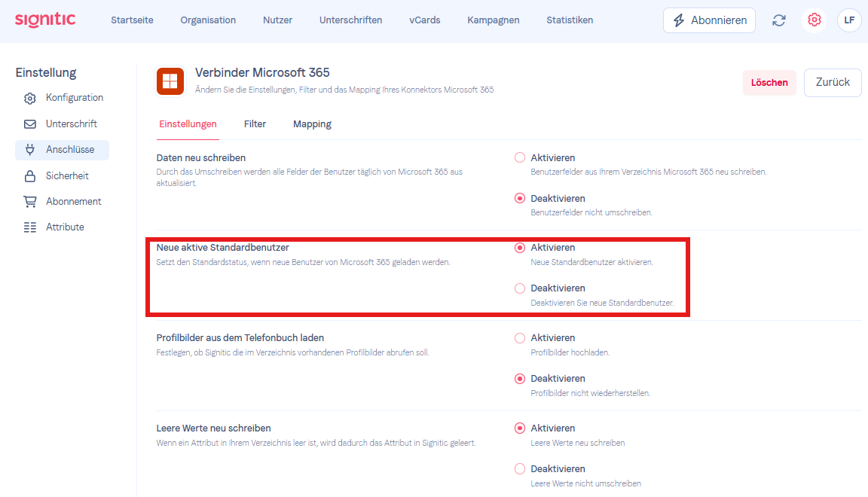Open the LF user avatar menu
The height and width of the screenshot is (497, 868).
click(x=849, y=20)
